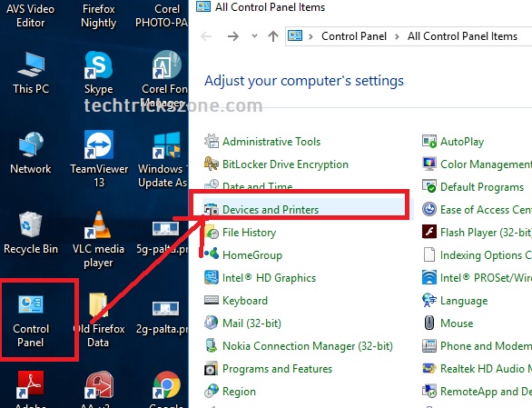
Task: Open the RemoteApp and Desktop Connections link
Action: click(486, 392)
